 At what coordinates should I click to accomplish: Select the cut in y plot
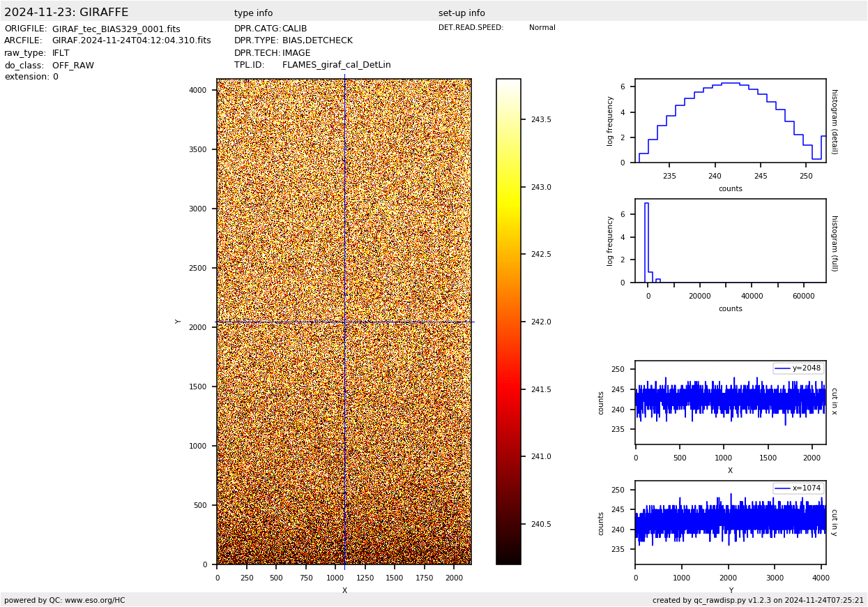(x=730, y=523)
